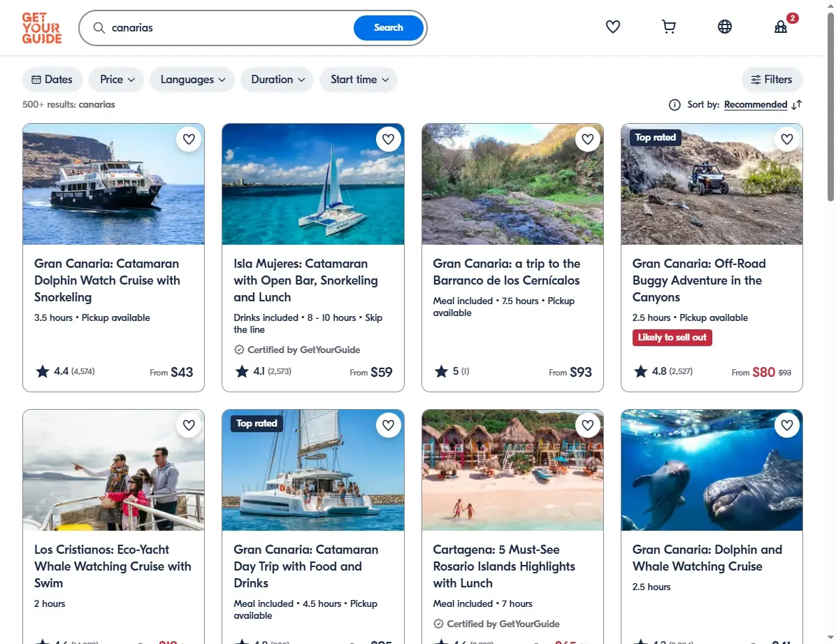Click the Certified by GetYourGuide badge on Isla Mujeres
The image size is (836, 644).
point(297,350)
